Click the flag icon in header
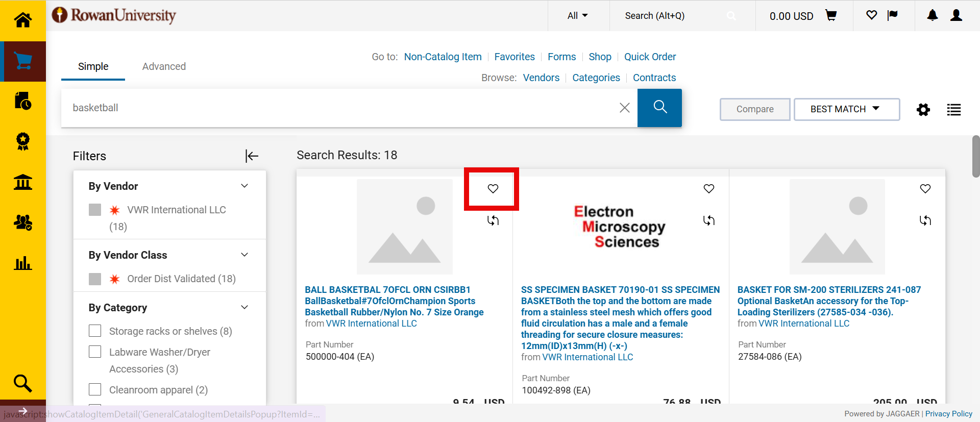The height and width of the screenshot is (422, 980). click(x=893, y=16)
